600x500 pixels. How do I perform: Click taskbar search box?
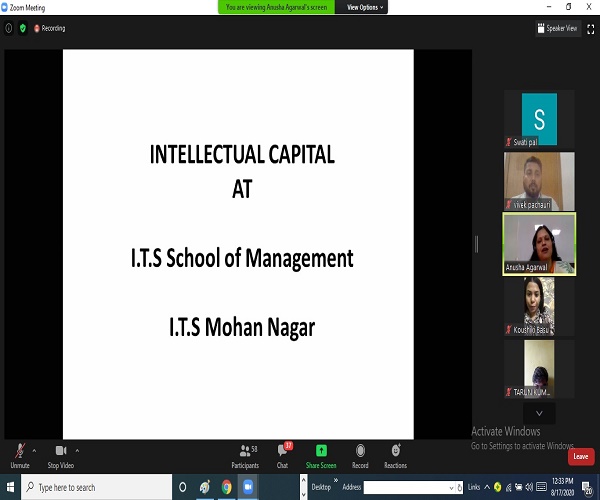tap(96, 487)
